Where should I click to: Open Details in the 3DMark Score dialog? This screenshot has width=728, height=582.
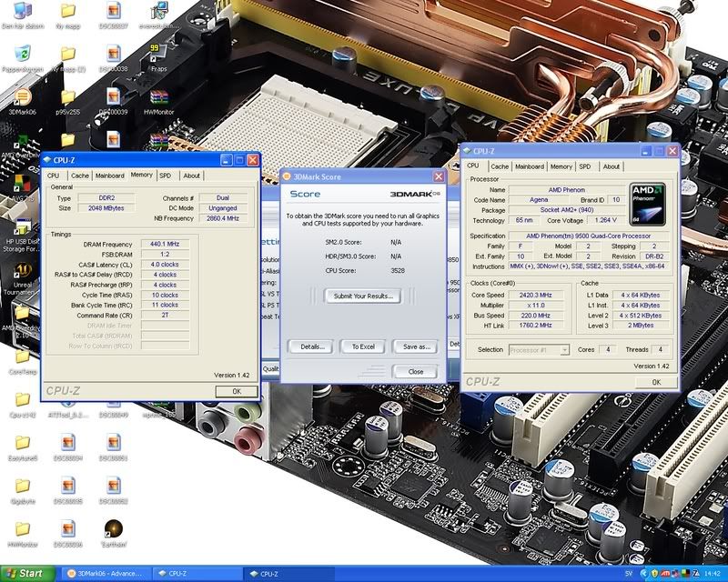click(311, 346)
